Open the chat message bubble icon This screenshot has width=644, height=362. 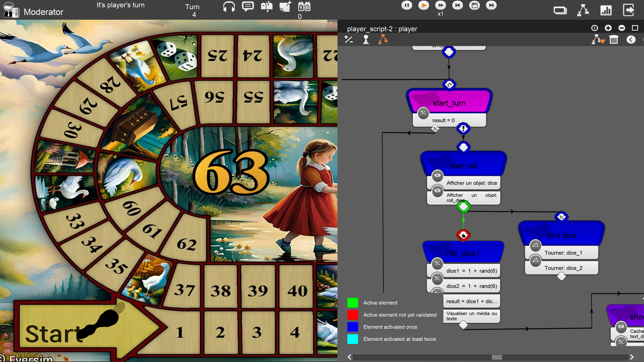tap(248, 6)
